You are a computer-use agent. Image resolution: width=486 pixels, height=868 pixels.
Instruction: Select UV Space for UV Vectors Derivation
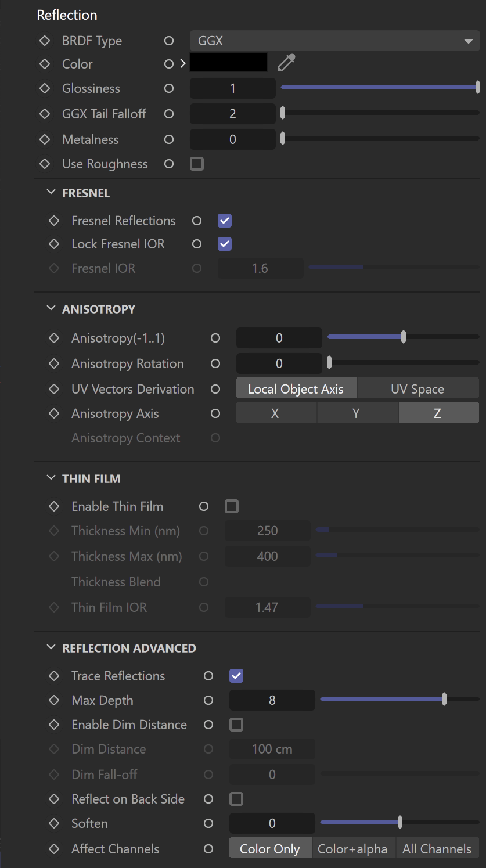(418, 389)
